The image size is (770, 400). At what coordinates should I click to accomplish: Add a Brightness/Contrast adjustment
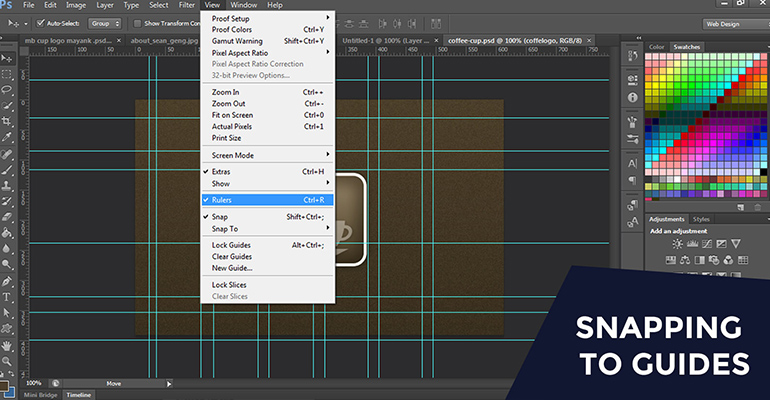click(678, 244)
